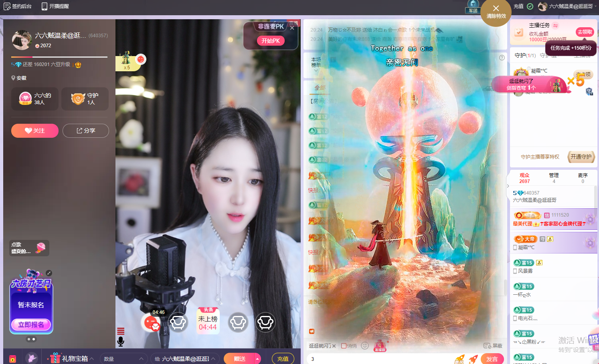Click the dark-outlined sofa seat icon
Viewport: 599px width, 364px height.
(265, 322)
